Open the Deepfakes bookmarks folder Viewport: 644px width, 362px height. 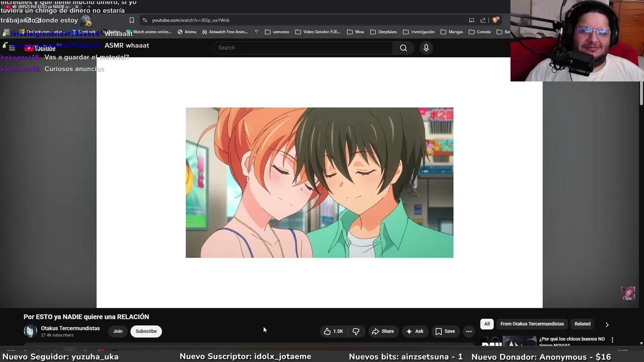click(x=383, y=32)
